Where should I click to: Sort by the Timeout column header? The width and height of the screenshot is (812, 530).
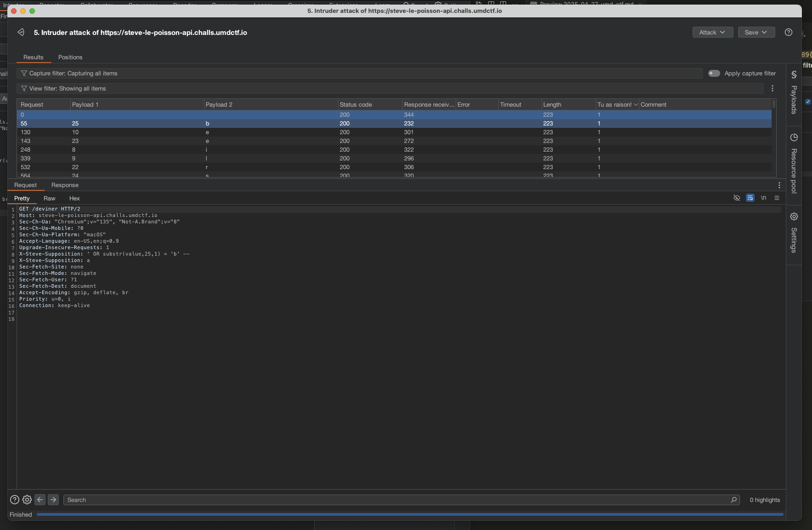519,105
